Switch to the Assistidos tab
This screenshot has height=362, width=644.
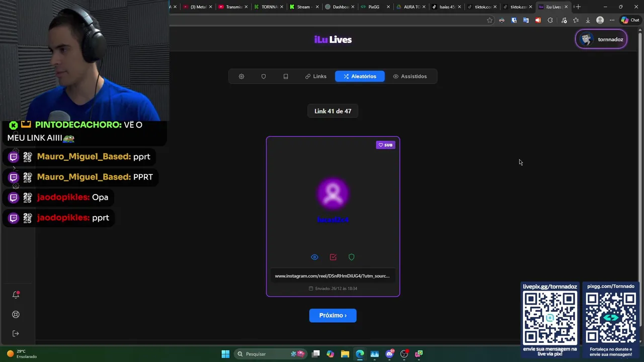410,76
